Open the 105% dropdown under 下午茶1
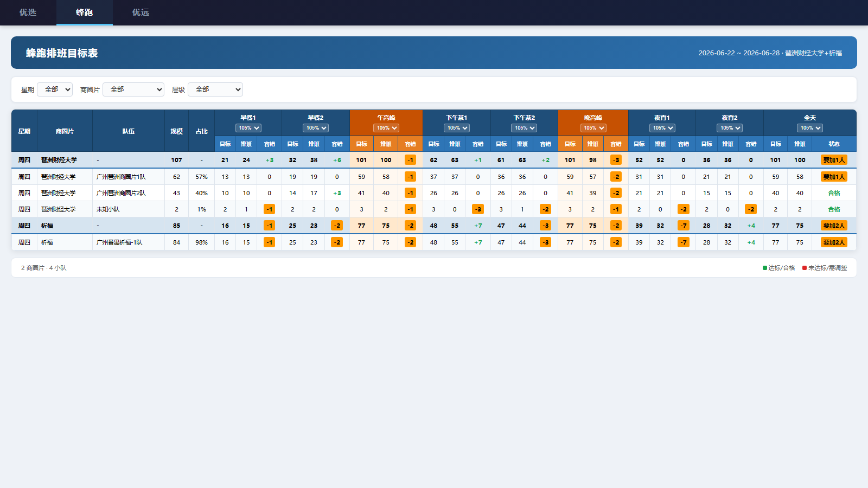 click(457, 128)
